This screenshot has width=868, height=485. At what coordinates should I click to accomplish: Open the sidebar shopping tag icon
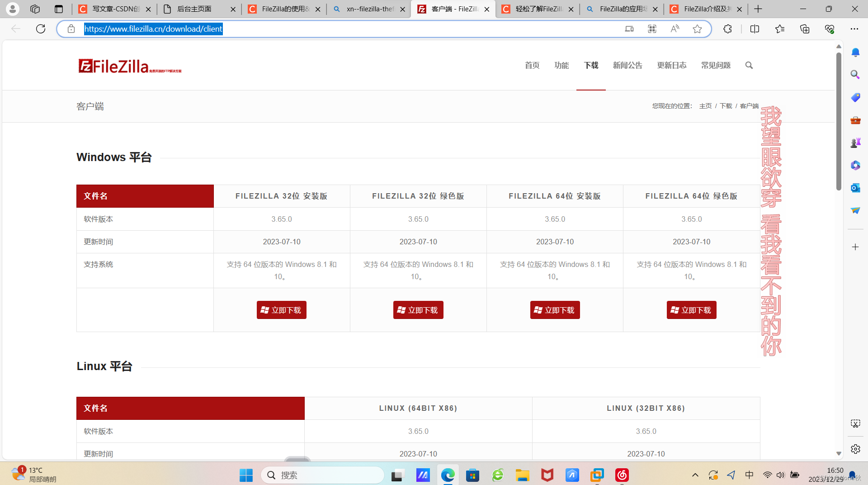pos(855,97)
